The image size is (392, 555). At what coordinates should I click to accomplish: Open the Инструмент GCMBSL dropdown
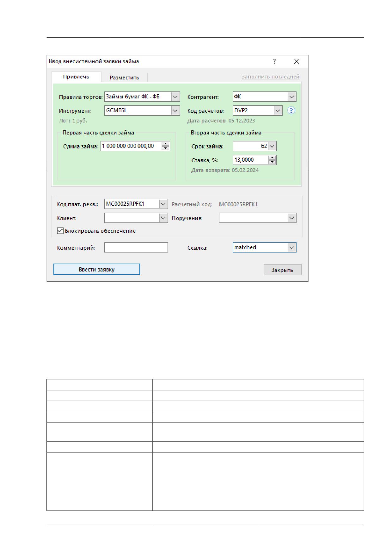(175, 110)
